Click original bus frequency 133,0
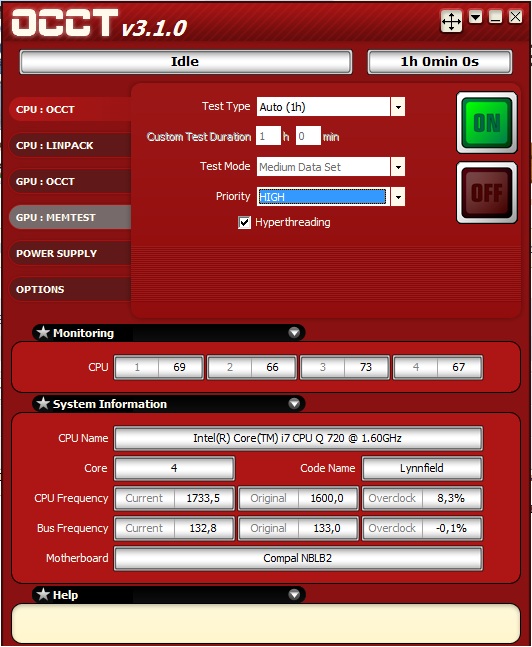532x647 pixels. coord(327,528)
